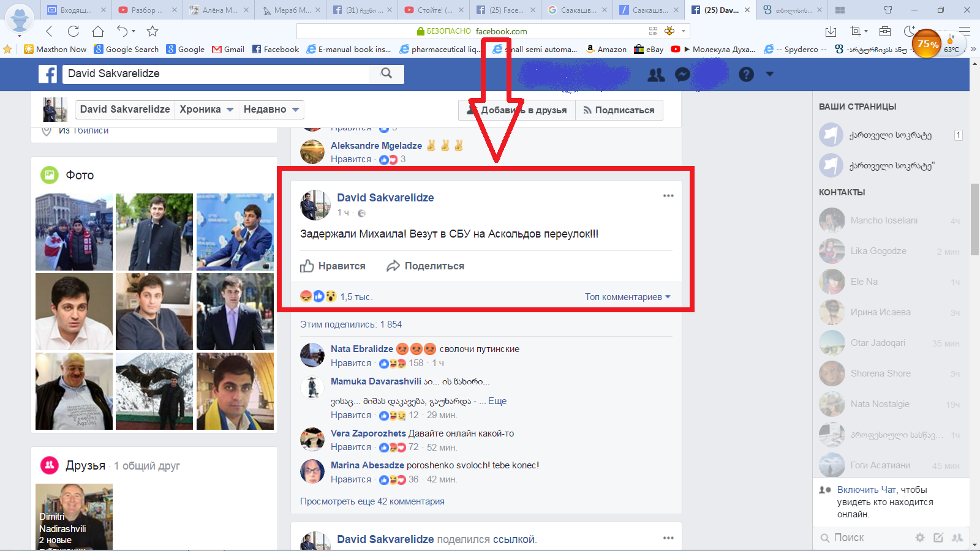The width and height of the screenshot is (980, 551).
Task: Add page to favorites with star icon
Action: (153, 31)
